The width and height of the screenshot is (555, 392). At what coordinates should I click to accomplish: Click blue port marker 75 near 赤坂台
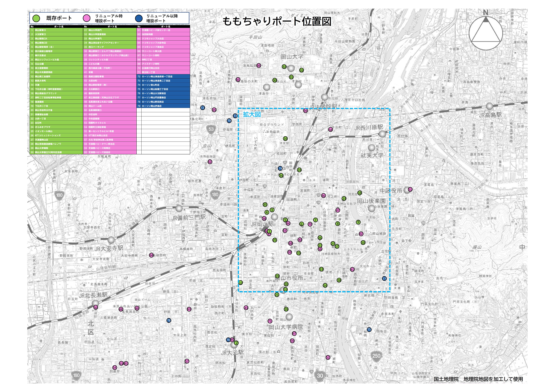coord(369,329)
